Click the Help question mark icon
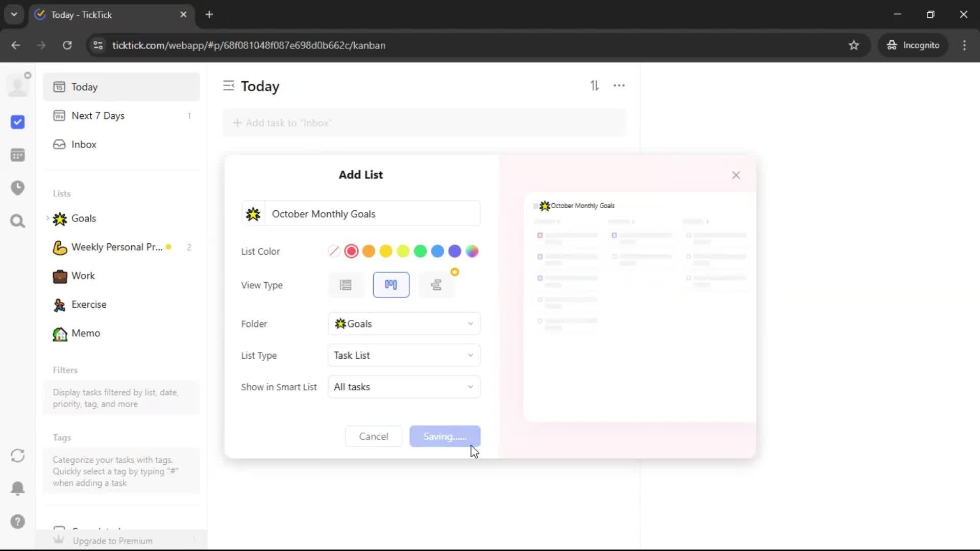The height and width of the screenshot is (551, 980). tap(18, 521)
